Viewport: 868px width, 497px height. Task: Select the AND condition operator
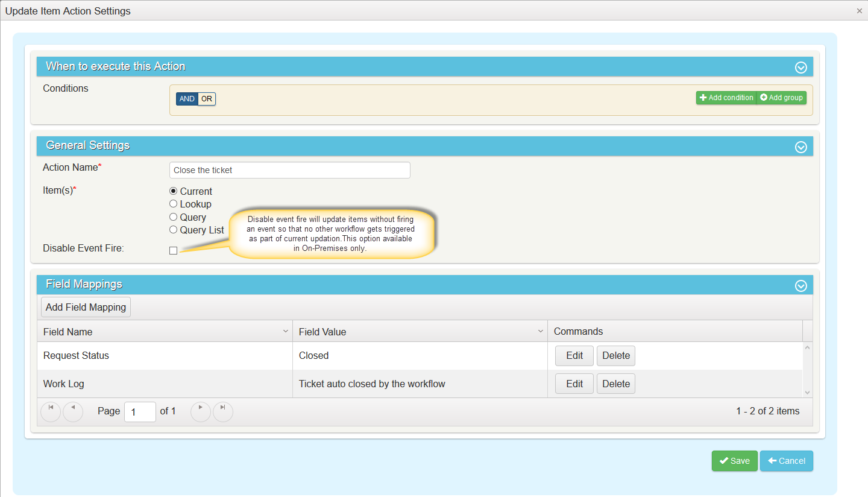[187, 99]
